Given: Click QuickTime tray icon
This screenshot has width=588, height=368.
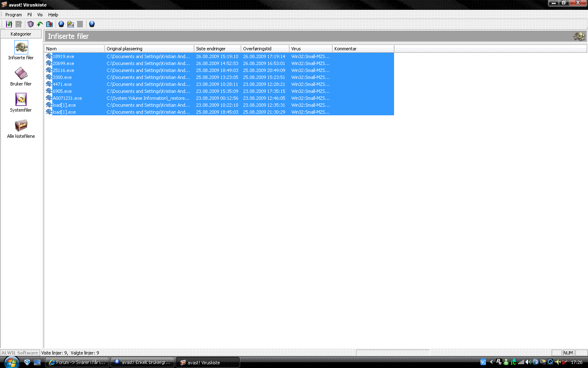Looking at the screenshot, I should pyautogui.click(x=550, y=362).
